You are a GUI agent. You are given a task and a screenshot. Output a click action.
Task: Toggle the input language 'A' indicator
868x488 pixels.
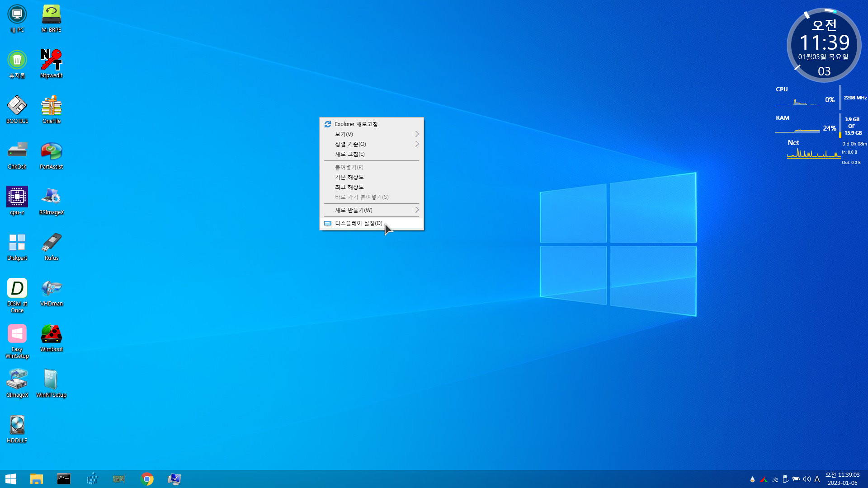click(x=817, y=479)
